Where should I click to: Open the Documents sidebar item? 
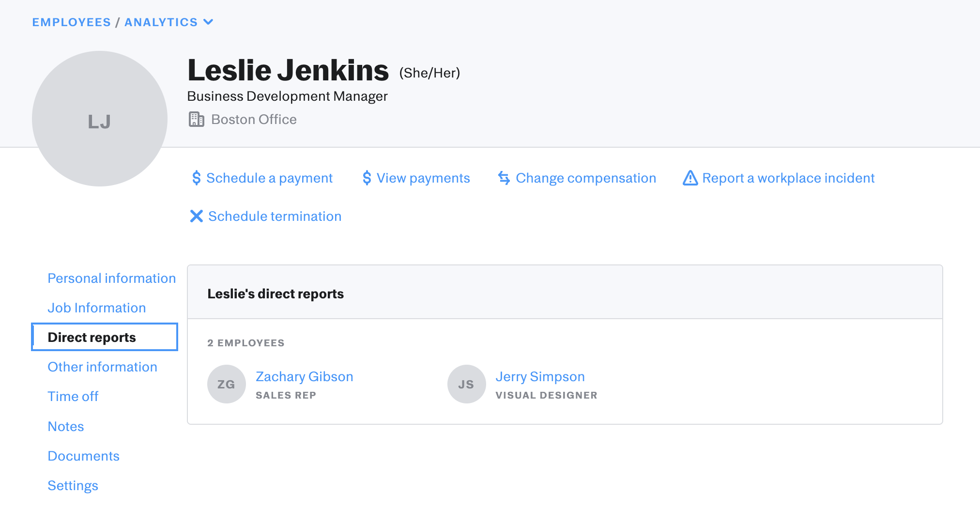pos(83,456)
